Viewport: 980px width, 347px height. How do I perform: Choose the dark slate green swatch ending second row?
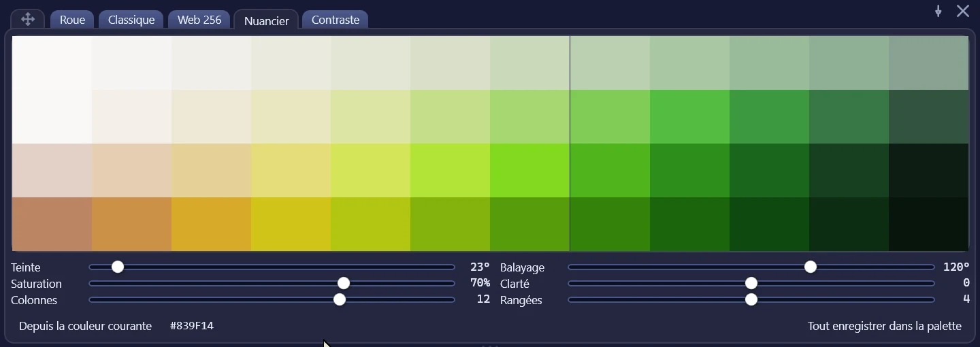pos(928,116)
